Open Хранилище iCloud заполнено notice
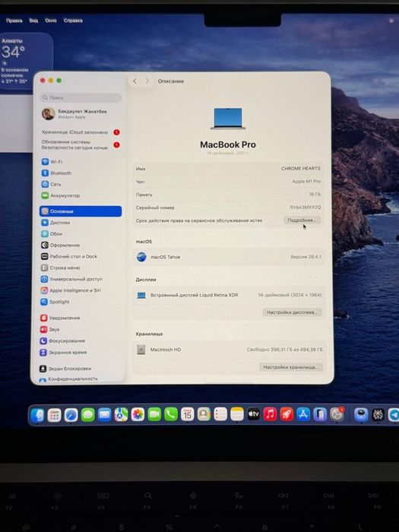 coord(81,132)
